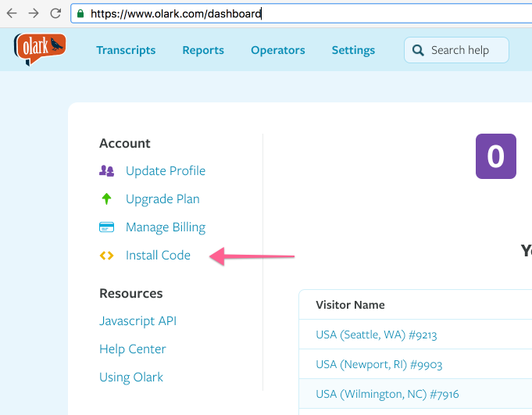The width and height of the screenshot is (532, 415).
Task: Click the magnifier icon in search help
Action: 418,50
